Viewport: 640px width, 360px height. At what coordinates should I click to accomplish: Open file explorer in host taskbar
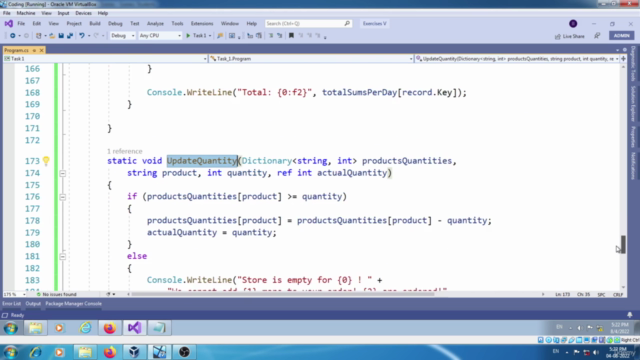(85, 352)
